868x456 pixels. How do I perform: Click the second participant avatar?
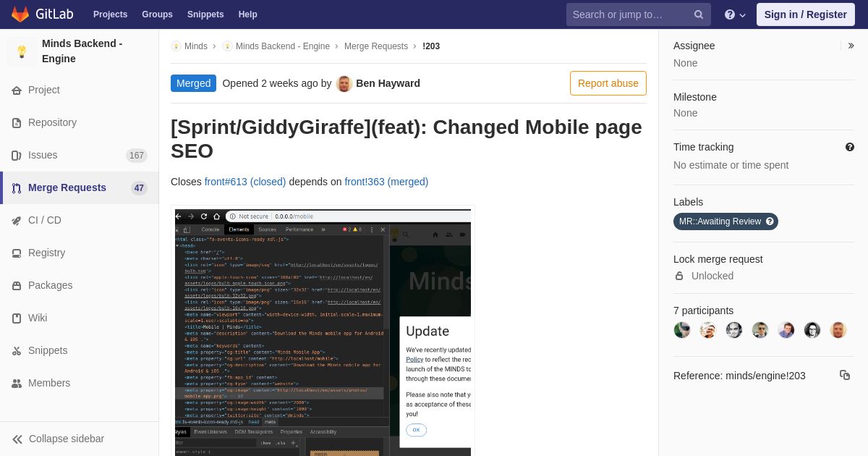(708, 330)
